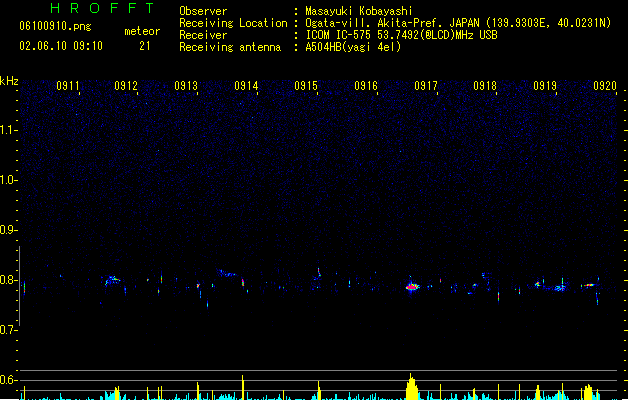This screenshot has height=400, width=629.
Task: Click the yellow intensity spike near 0914
Action: [x=243, y=387]
